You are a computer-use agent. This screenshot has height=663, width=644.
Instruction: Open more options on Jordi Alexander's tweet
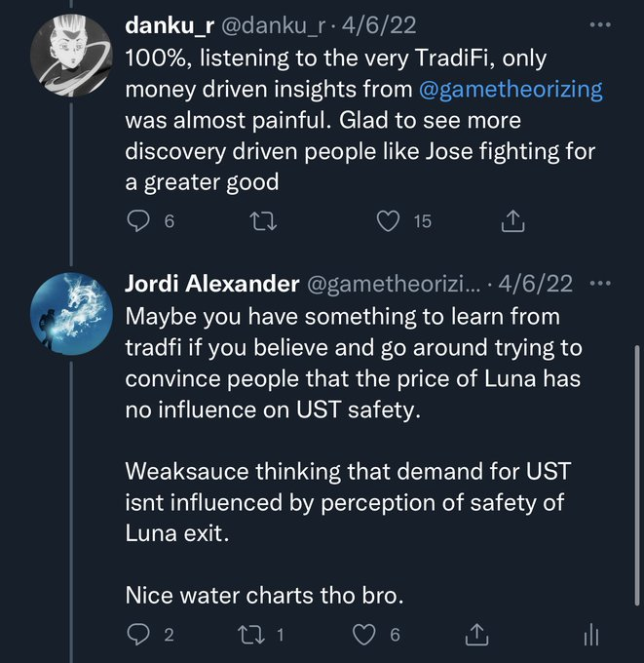[600, 284]
